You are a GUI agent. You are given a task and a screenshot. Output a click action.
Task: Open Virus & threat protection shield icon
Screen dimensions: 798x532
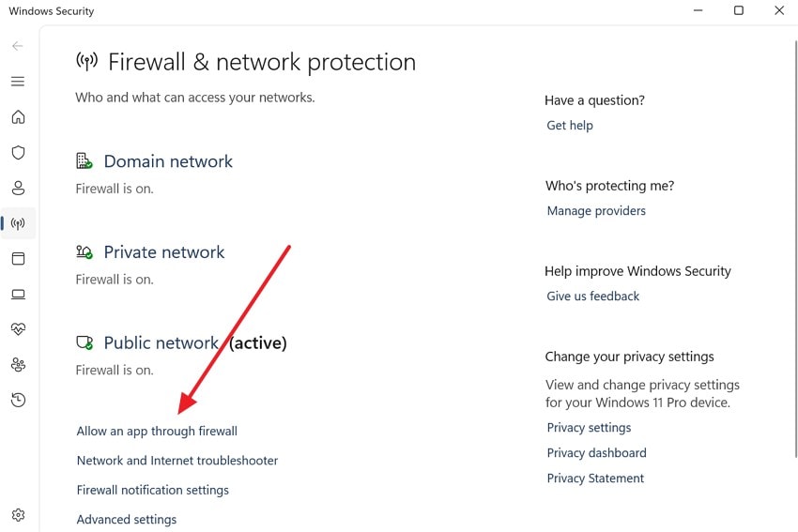18,152
